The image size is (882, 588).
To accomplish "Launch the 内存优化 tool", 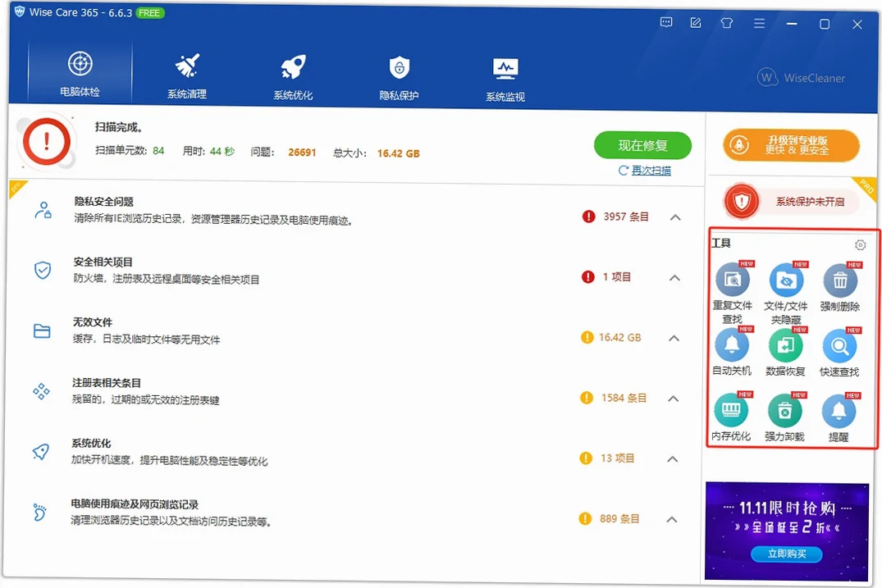I will [x=731, y=417].
